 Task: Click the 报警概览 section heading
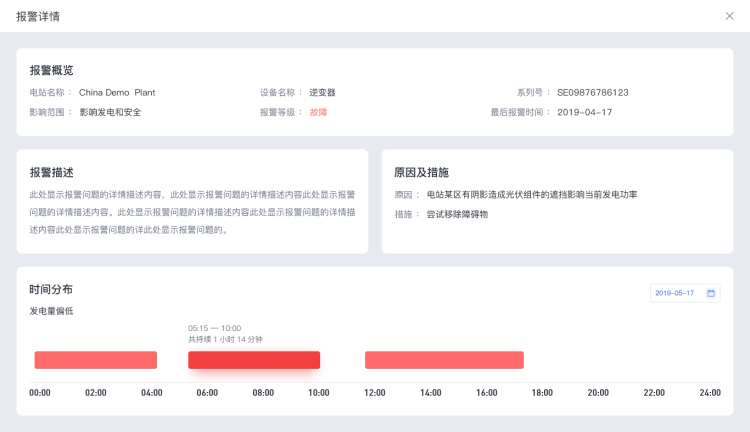[x=51, y=70]
